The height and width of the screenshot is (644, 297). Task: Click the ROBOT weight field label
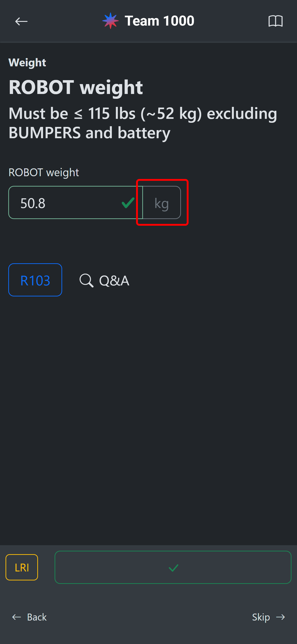(x=44, y=173)
